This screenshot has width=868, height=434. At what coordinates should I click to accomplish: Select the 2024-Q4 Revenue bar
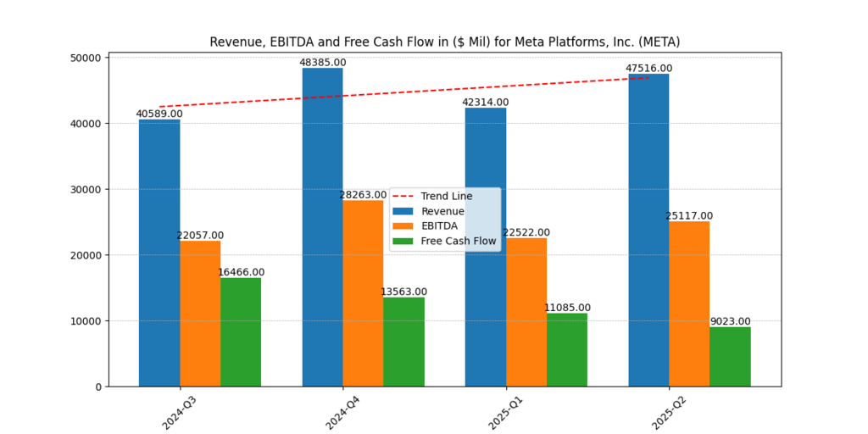(x=323, y=227)
